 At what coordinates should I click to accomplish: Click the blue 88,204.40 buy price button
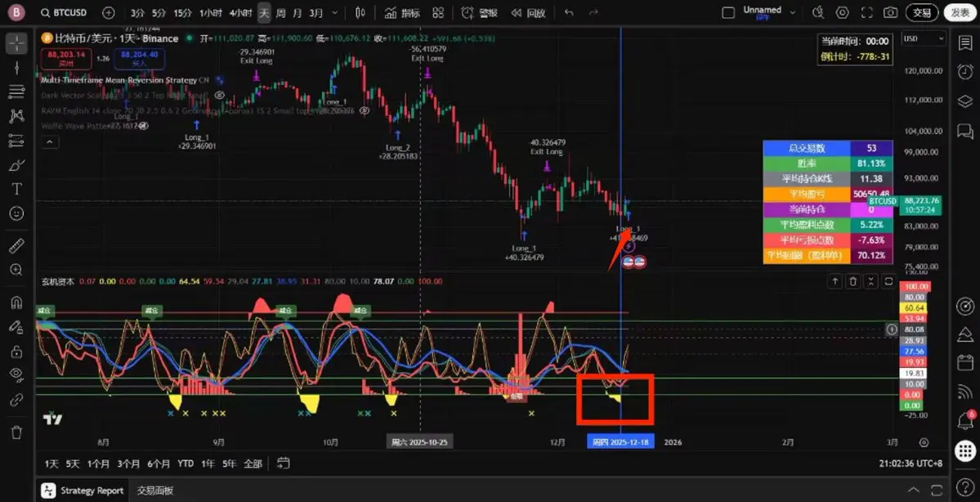coord(140,59)
